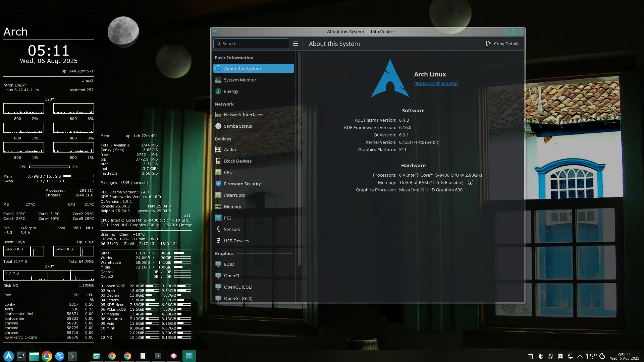The height and width of the screenshot is (362, 644).
Task: Open Samba Status page
Action: click(254, 126)
